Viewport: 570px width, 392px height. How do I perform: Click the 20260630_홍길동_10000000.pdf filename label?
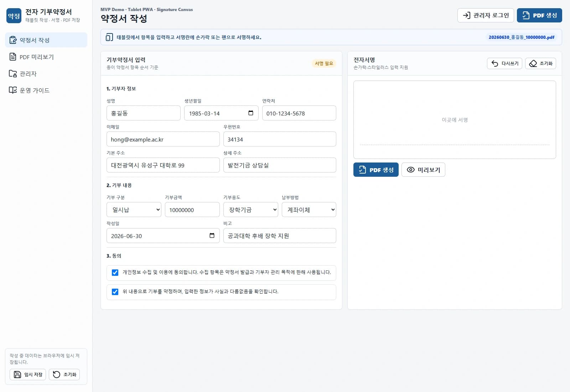pyautogui.click(x=522, y=37)
